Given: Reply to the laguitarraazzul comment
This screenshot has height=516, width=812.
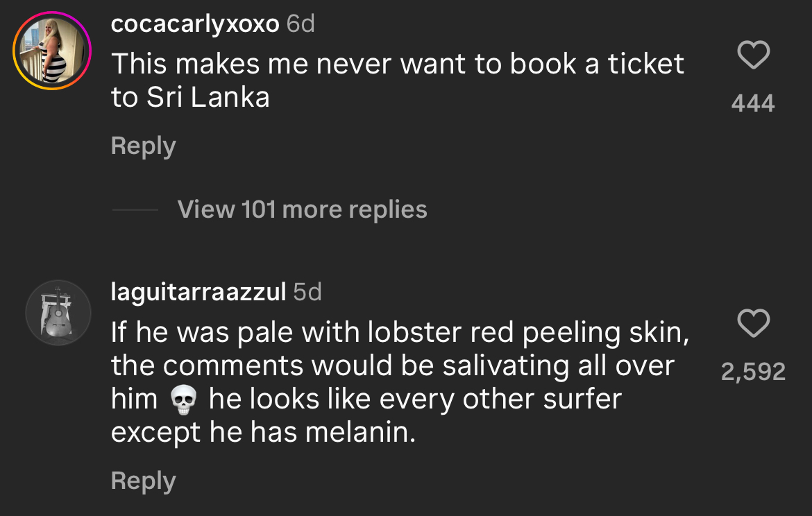Looking at the screenshot, I should tap(143, 481).
